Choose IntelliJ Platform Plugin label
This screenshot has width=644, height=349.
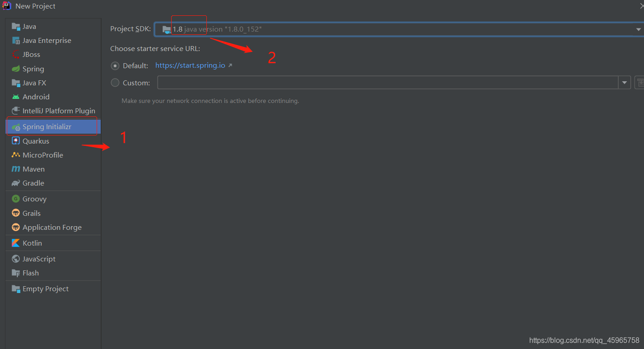[59, 111]
